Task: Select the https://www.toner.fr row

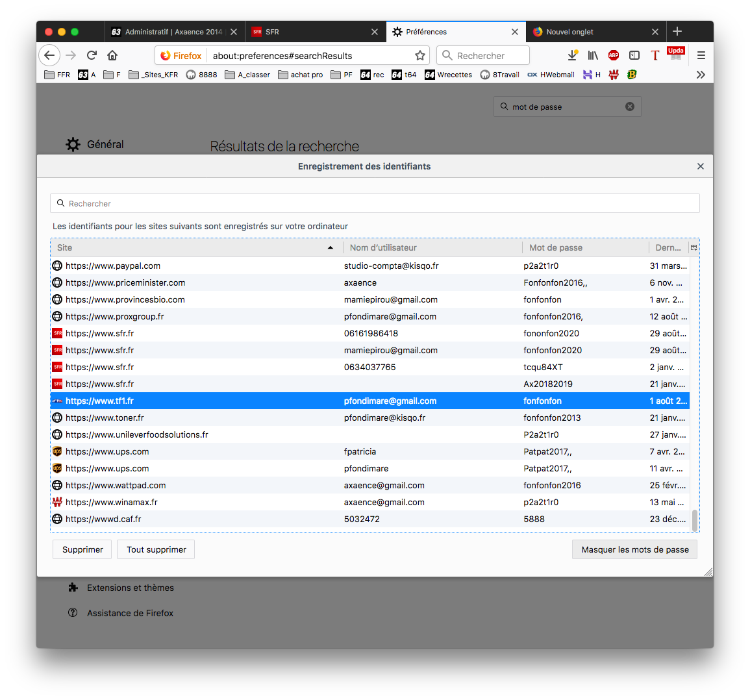Action: coord(369,418)
